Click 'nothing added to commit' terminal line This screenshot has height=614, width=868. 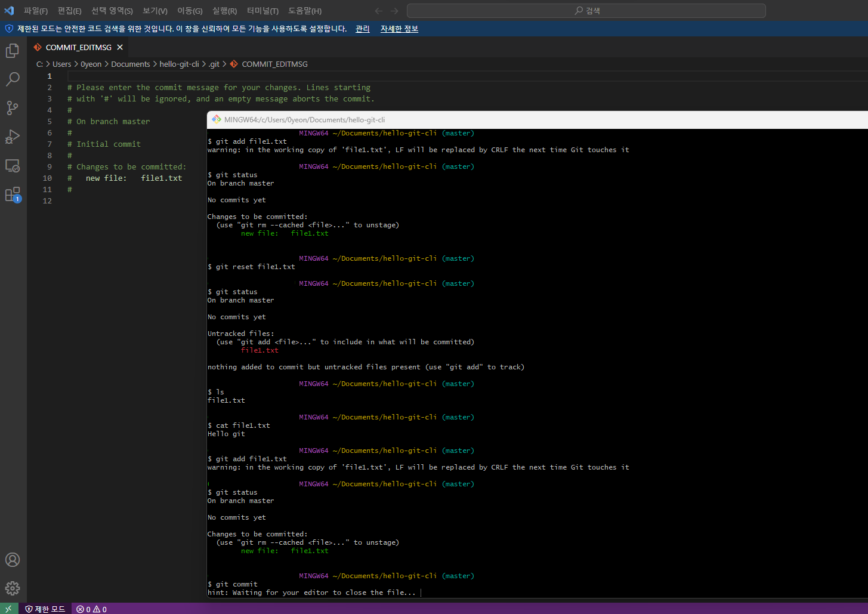[x=366, y=367]
